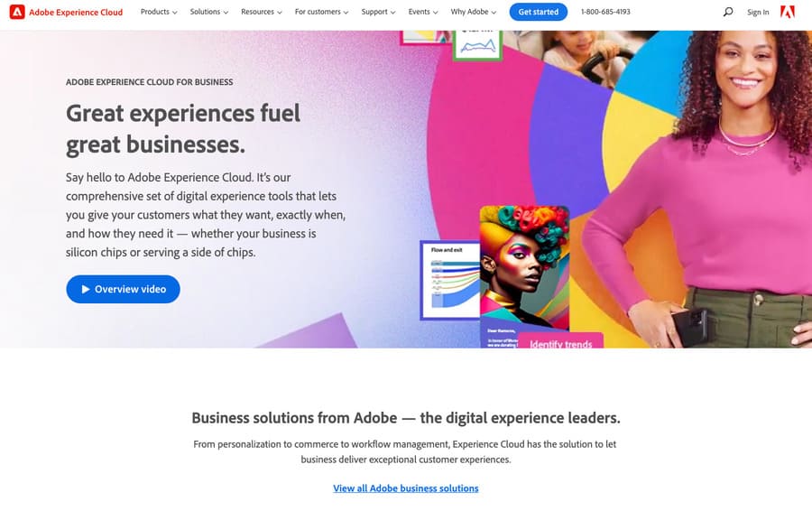Call the 1-800-685-4193 phone link
Viewport: 812px width, 511px height.
click(x=605, y=12)
